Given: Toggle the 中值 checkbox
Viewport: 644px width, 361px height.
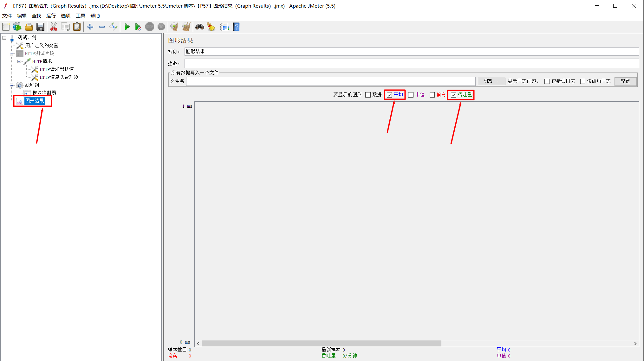Looking at the screenshot, I should [x=411, y=95].
